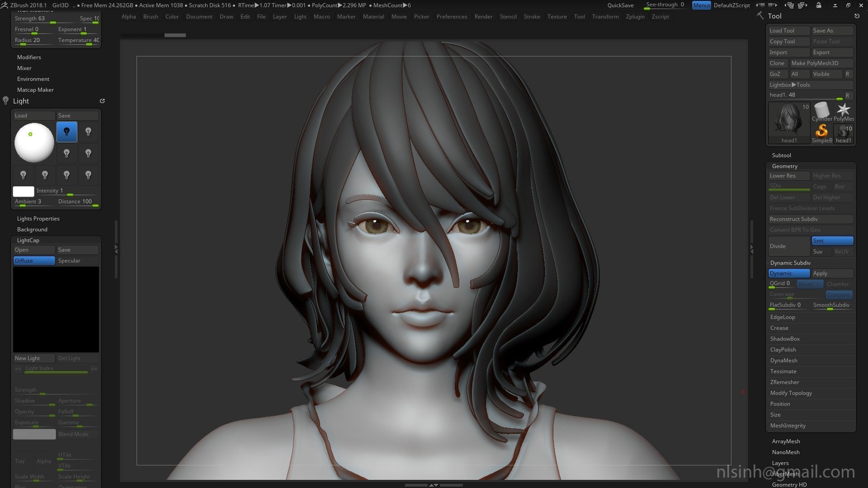This screenshot has height=488, width=868.
Task: Expand the Subtool section
Action: click(781, 155)
